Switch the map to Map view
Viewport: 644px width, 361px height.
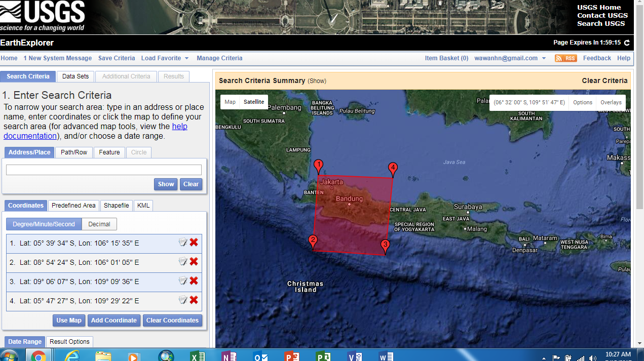pos(230,102)
